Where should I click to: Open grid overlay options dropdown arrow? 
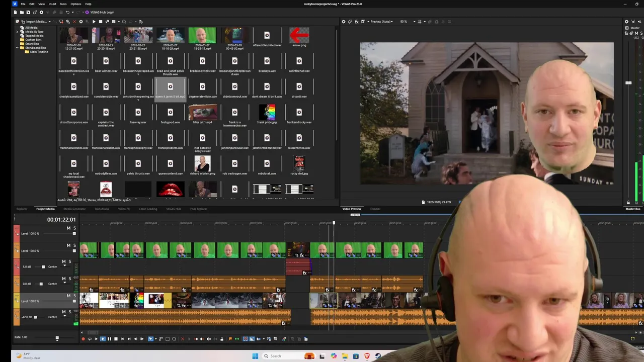[x=425, y=22]
